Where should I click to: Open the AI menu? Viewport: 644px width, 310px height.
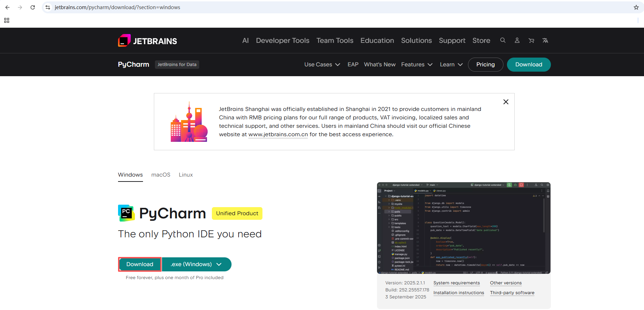pos(246,40)
